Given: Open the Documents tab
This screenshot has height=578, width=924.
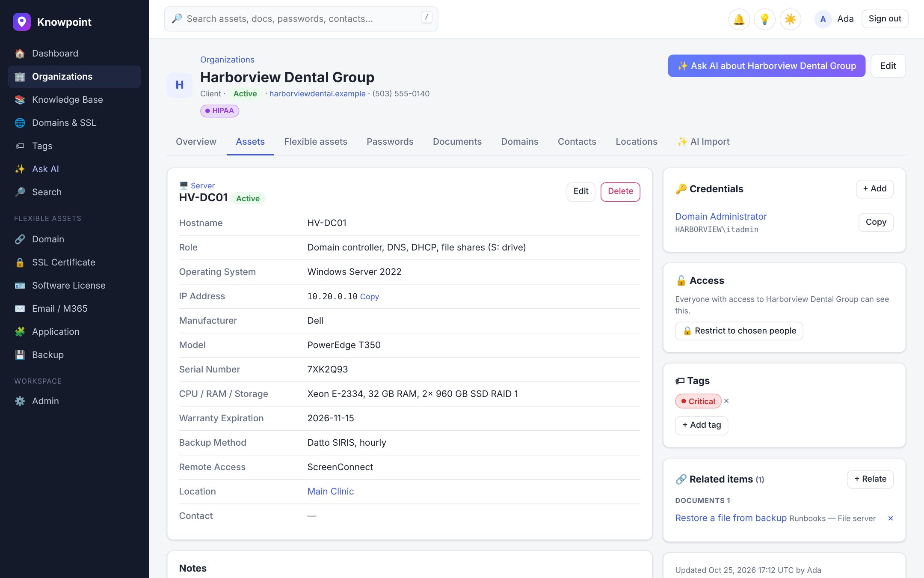Looking at the screenshot, I should pyautogui.click(x=457, y=142).
